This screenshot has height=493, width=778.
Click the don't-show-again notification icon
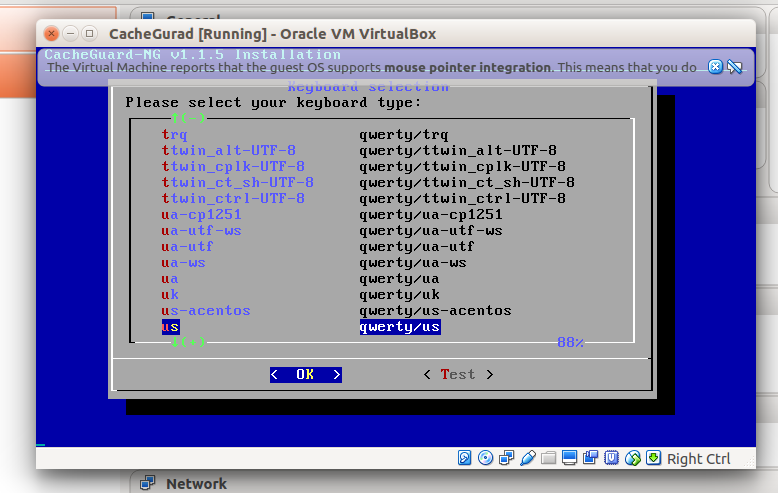pos(734,66)
